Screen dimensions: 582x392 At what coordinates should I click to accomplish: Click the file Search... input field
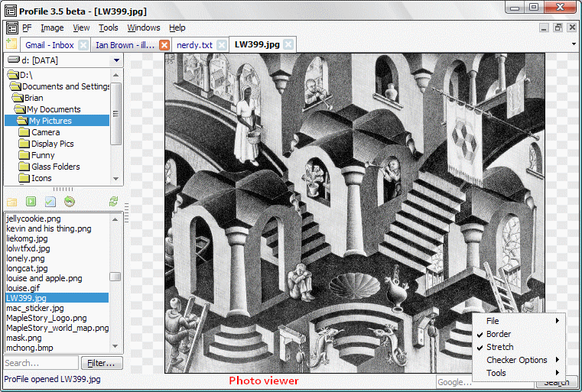click(x=41, y=363)
